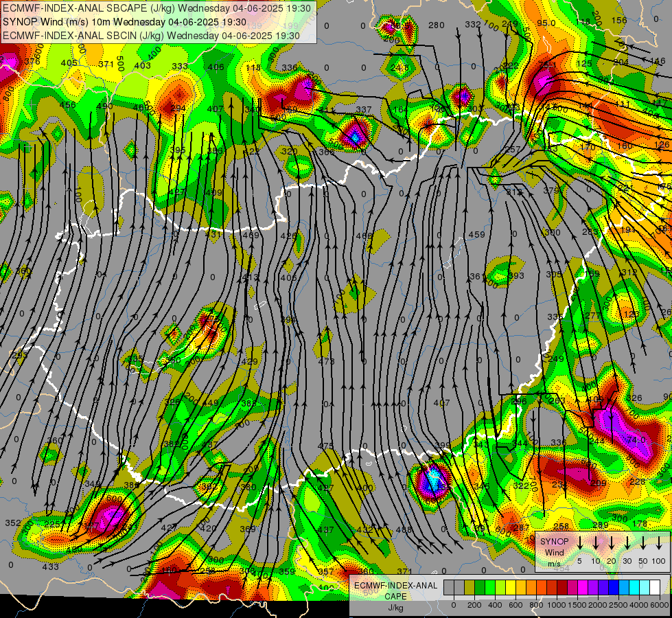This screenshot has height=618, width=672.
Task: Pick the dark maroon swatch in CAPE legend
Action: click(562, 588)
